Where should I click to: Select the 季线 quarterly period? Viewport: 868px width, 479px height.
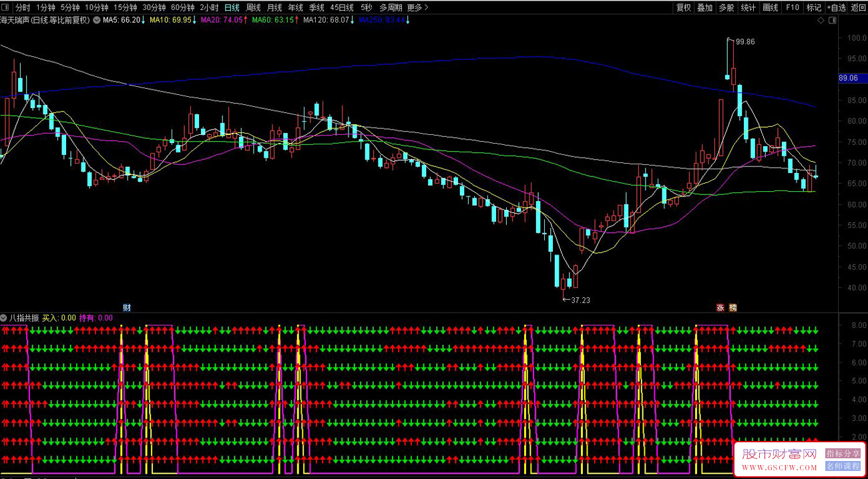[316, 7]
